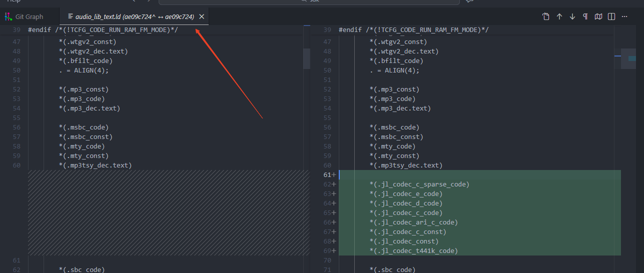Open the More Actions ellipsis menu

tap(624, 16)
